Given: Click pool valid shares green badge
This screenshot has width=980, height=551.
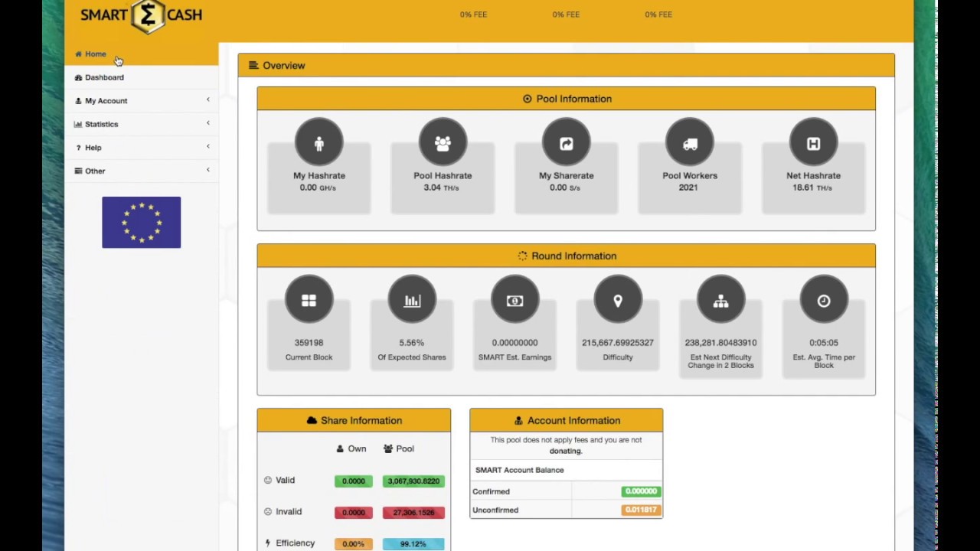Looking at the screenshot, I should [413, 481].
